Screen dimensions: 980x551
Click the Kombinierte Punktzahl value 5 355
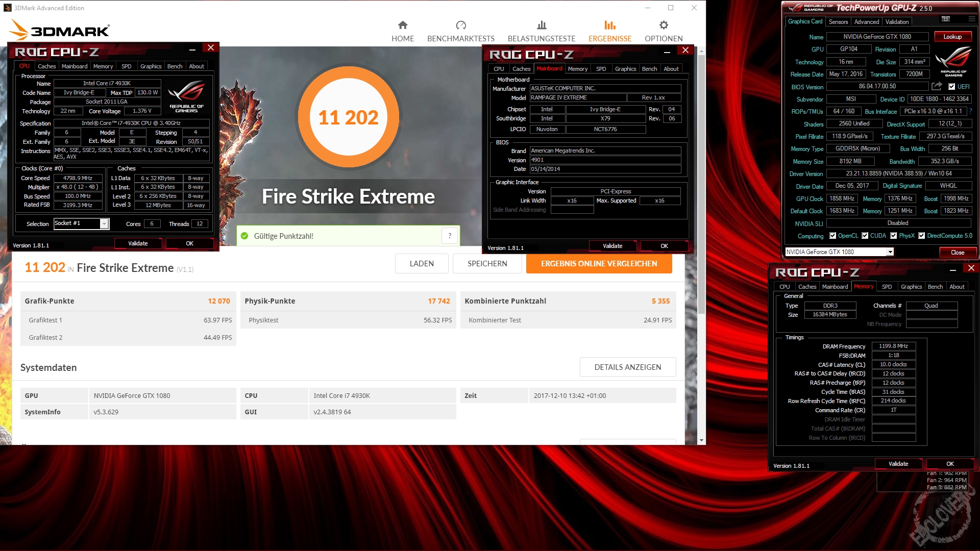660,301
